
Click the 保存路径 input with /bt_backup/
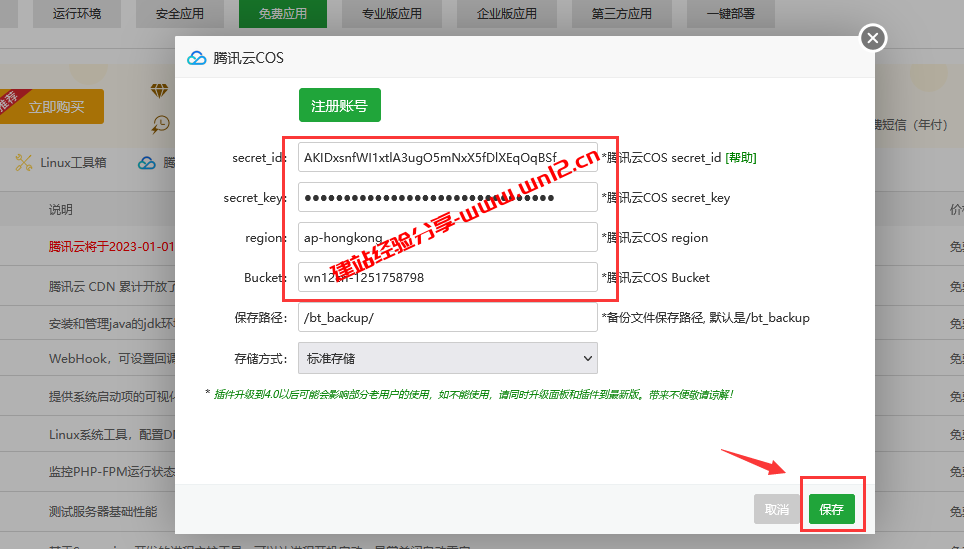coord(448,317)
